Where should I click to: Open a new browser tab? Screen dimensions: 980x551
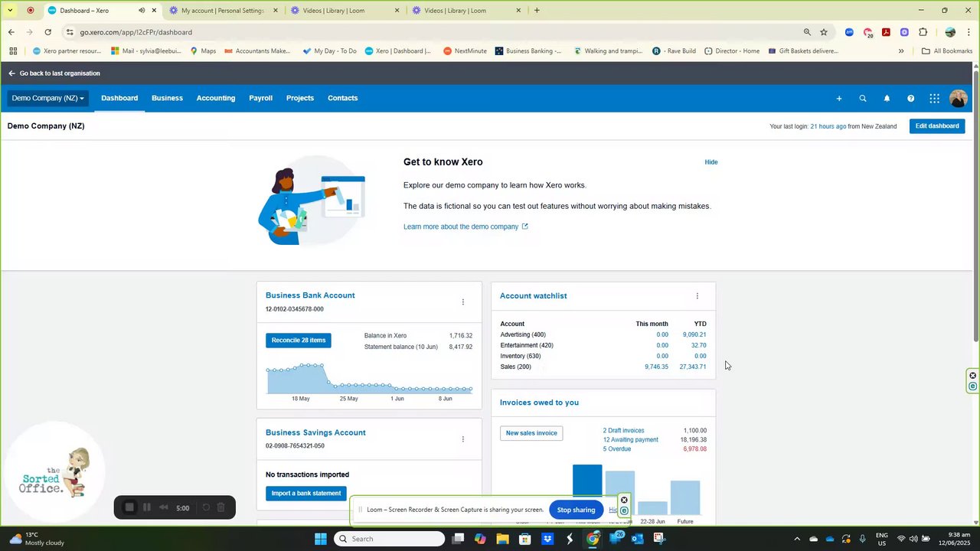[x=537, y=11]
